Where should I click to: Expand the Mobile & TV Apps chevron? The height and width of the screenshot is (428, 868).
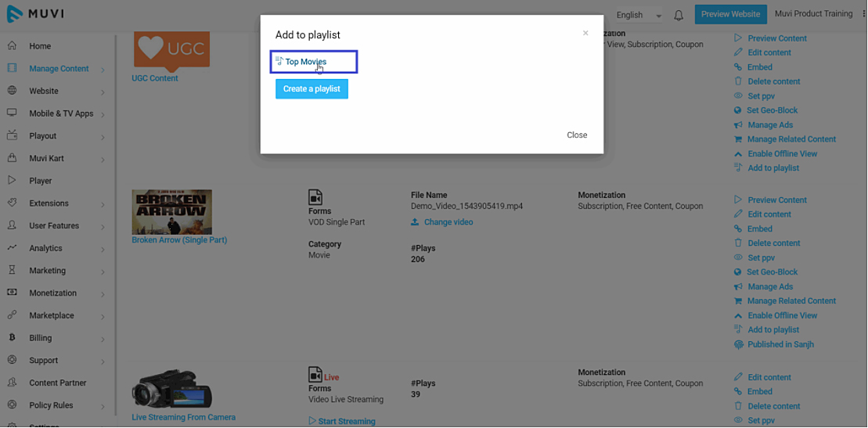pyautogui.click(x=103, y=114)
